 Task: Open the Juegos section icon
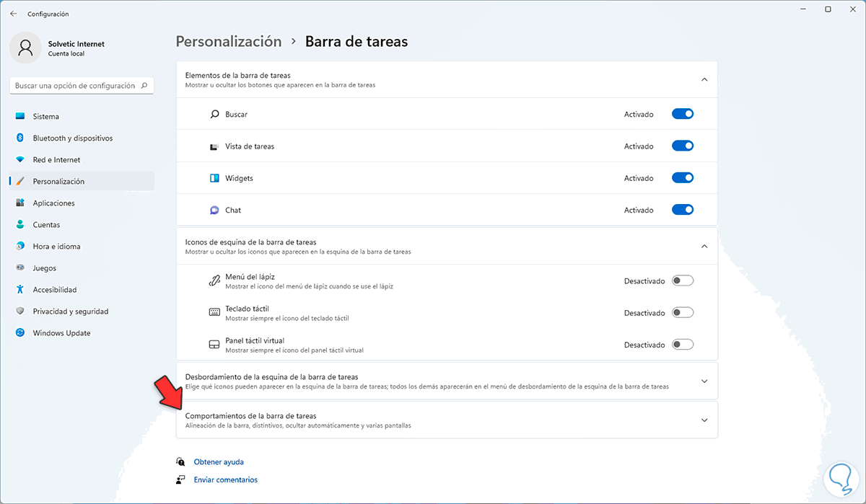(x=19, y=268)
